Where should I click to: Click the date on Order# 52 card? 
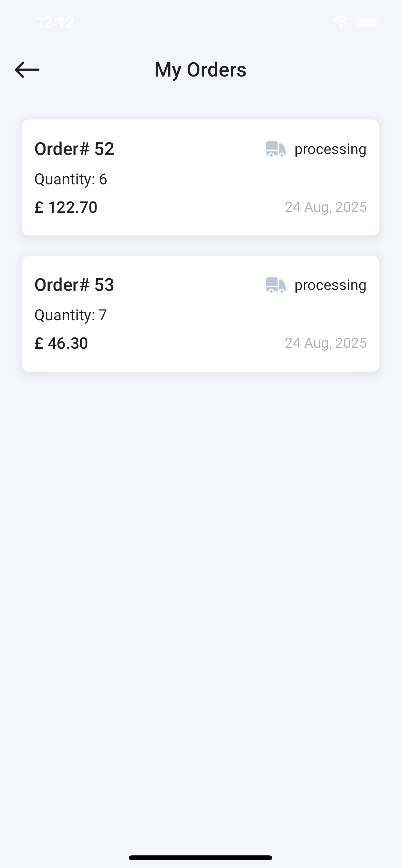click(326, 207)
